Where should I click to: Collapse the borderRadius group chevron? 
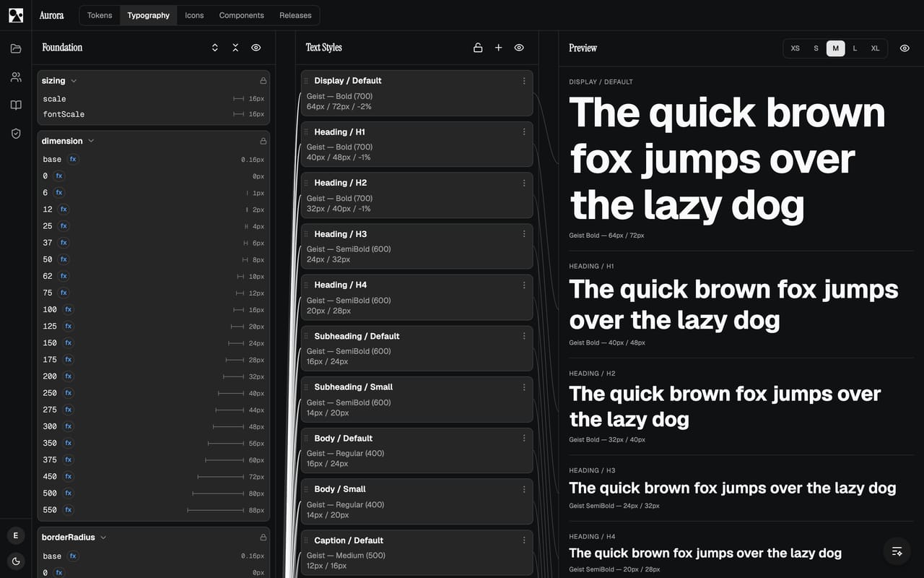(x=103, y=538)
